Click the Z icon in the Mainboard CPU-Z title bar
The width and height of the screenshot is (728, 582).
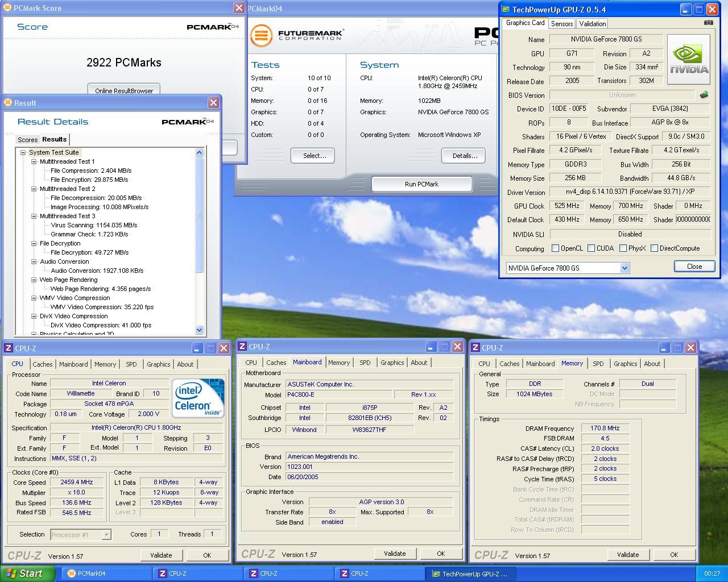[242, 346]
